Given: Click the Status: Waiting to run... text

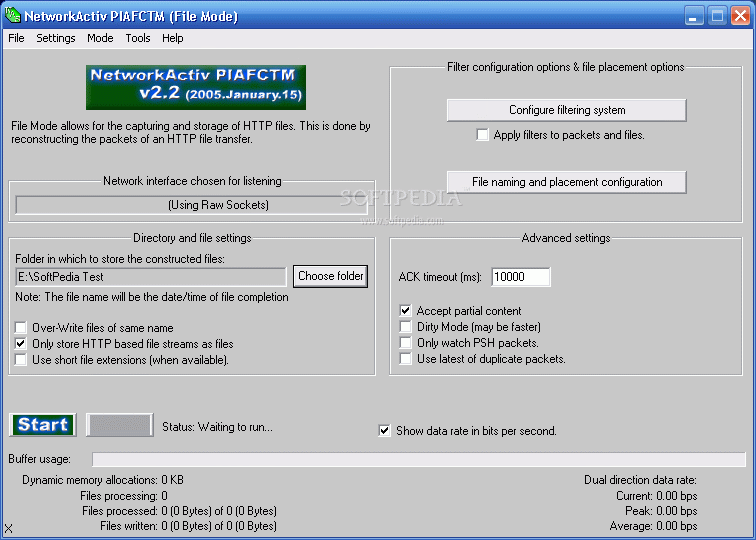Looking at the screenshot, I should 217,427.
